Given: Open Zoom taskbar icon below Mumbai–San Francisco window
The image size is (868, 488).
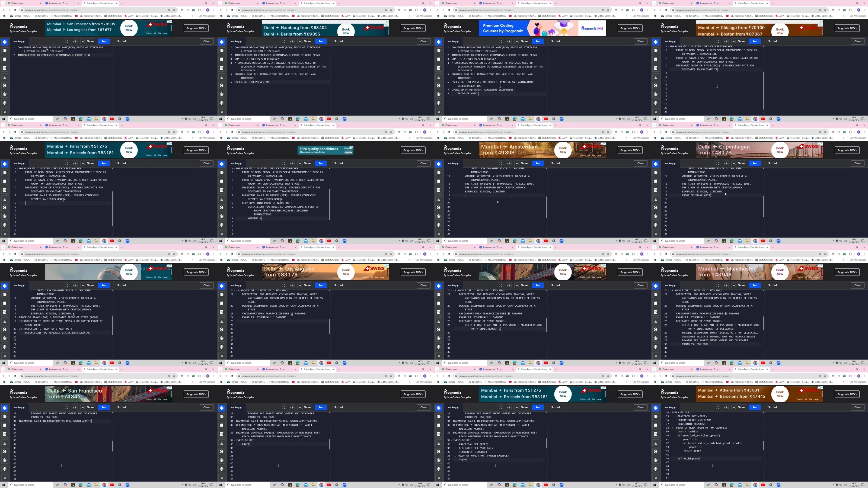Looking at the screenshot, I should pyautogui.click(x=127, y=119).
